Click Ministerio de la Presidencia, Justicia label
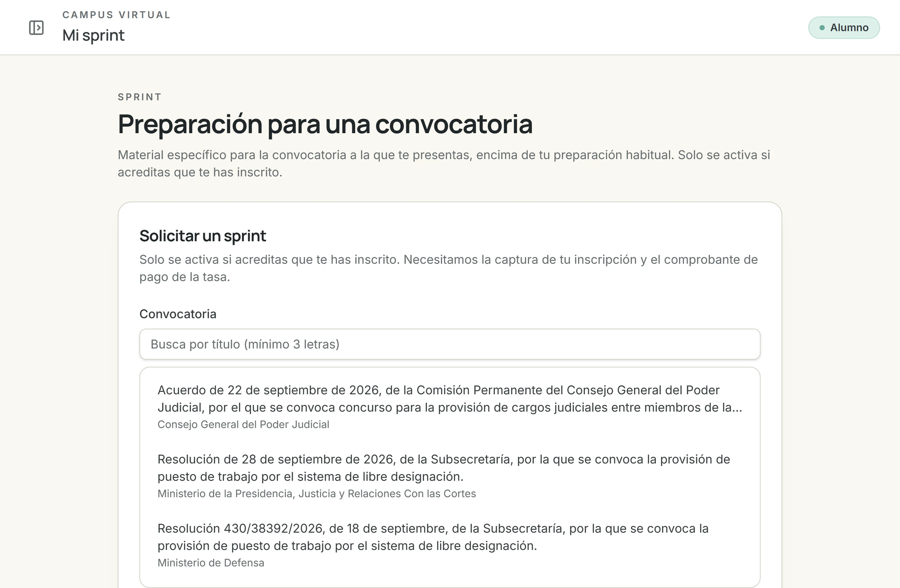Screen dimensions: 900x588 point(317,494)
